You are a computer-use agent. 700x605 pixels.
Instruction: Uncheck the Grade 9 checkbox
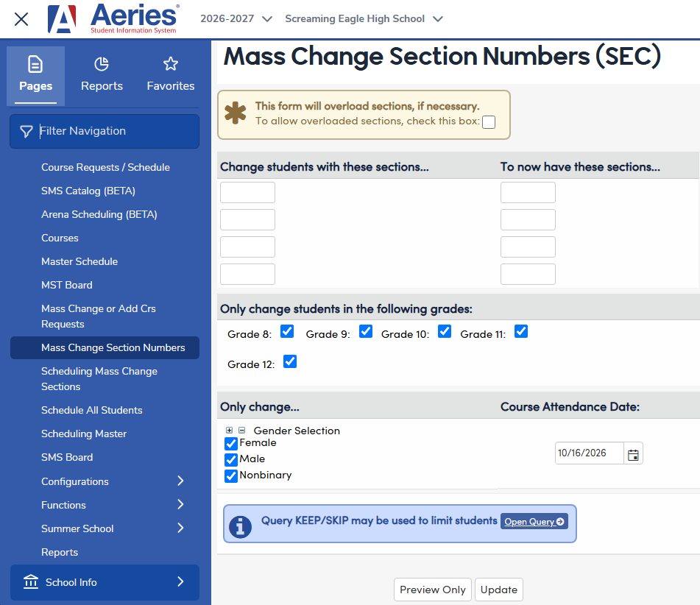pyautogui.click(x=366, y=332)
